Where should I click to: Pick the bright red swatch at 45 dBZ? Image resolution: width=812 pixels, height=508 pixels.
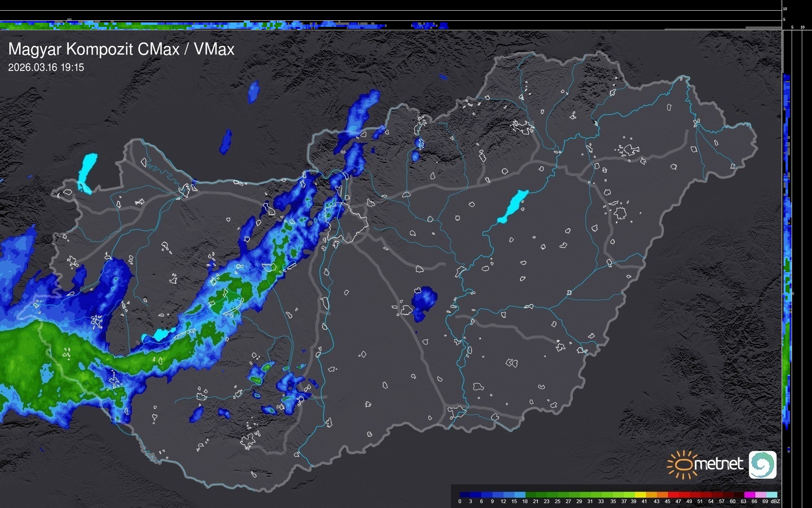[x=673, y=495]
